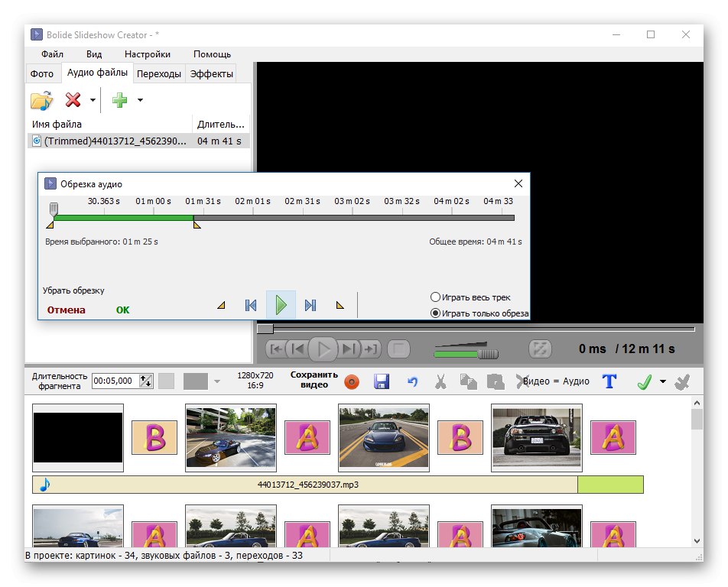Click the Отмена button
The image size is (728, 587).
66,310
